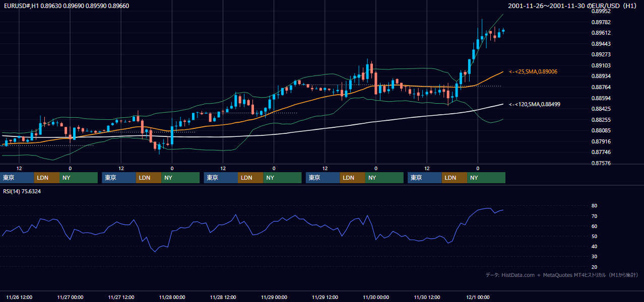The width and height of the screenshot is (644, 302).
Task: Click price axis label 0.88085
Action: (601, 130)
